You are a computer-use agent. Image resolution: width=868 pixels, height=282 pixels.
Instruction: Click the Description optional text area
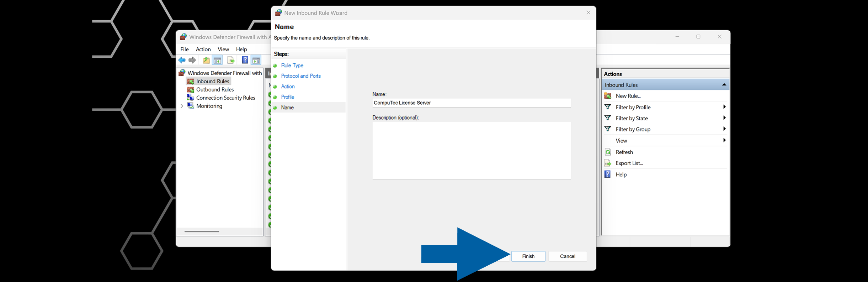pos(472,151)
